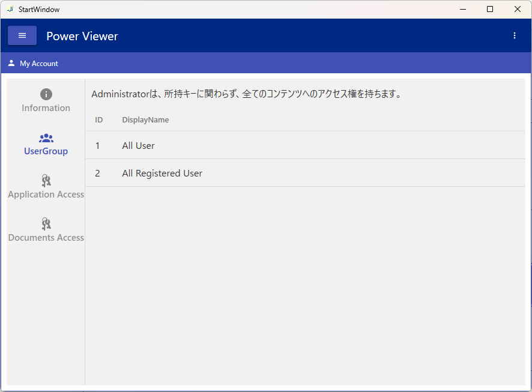Sort by the ID column header
Image resolution: width=532 pixels, height=392 pixels.
pos(99,120)
